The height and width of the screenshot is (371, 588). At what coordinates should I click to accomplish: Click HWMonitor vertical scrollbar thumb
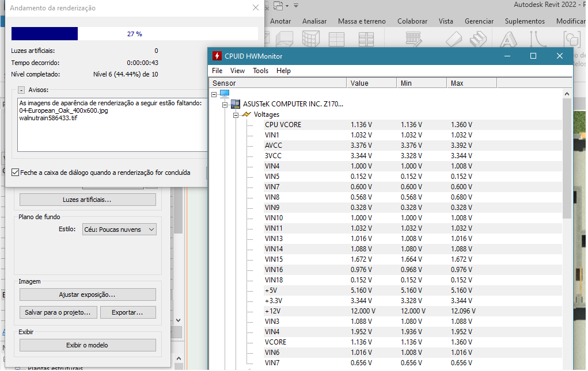point(567,159)
